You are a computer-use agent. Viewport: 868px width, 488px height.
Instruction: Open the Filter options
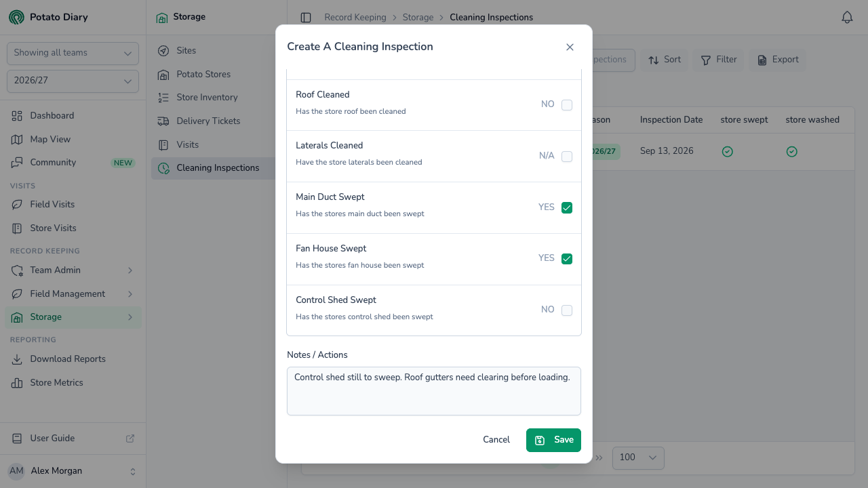pos(719,60)
